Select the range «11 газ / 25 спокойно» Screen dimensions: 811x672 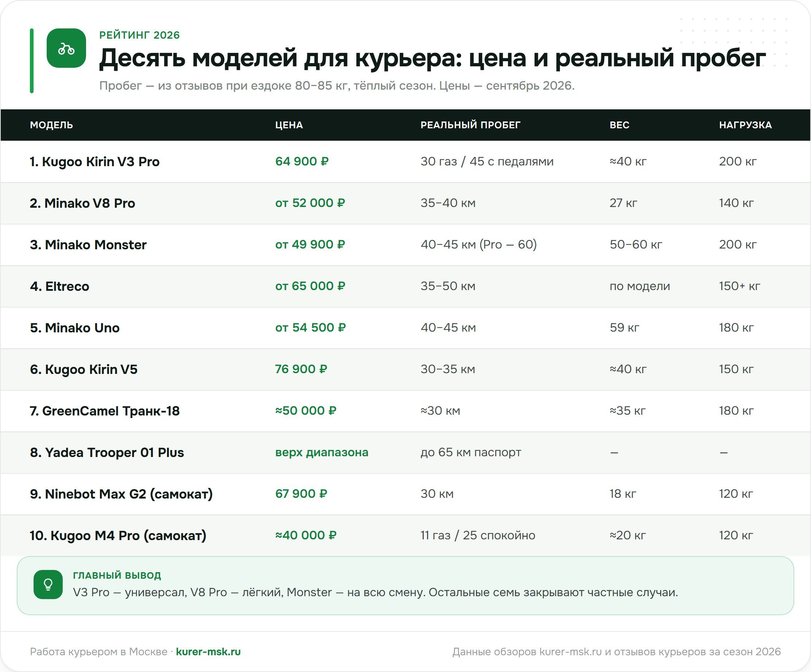(478, 535)
